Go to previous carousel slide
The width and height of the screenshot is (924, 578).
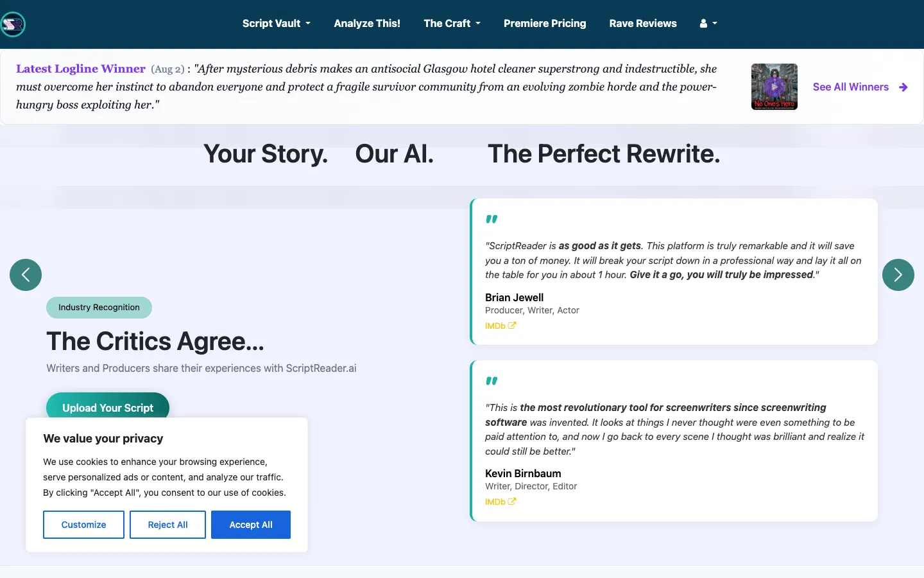(x=26, y=275)
